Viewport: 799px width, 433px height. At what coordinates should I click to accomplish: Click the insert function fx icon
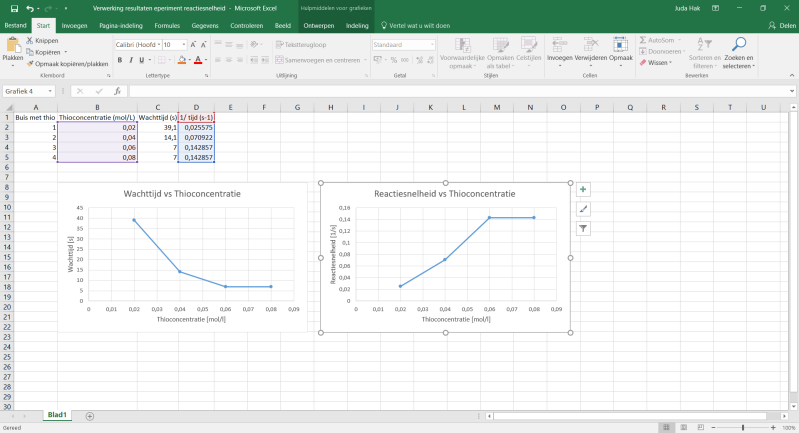coord(117,91)
